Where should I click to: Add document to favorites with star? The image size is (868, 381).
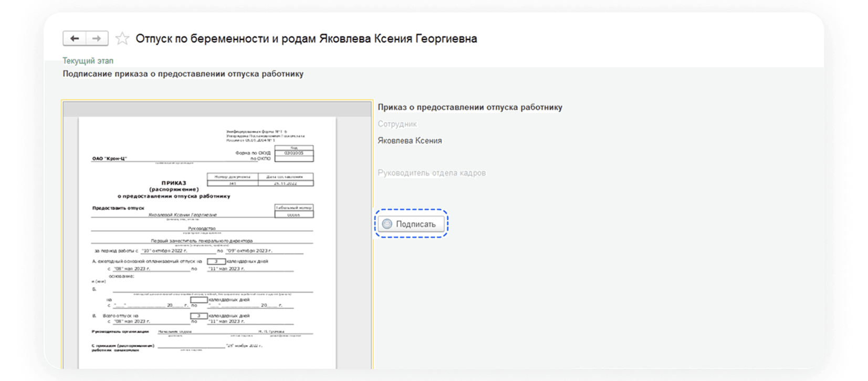(122, 38)
